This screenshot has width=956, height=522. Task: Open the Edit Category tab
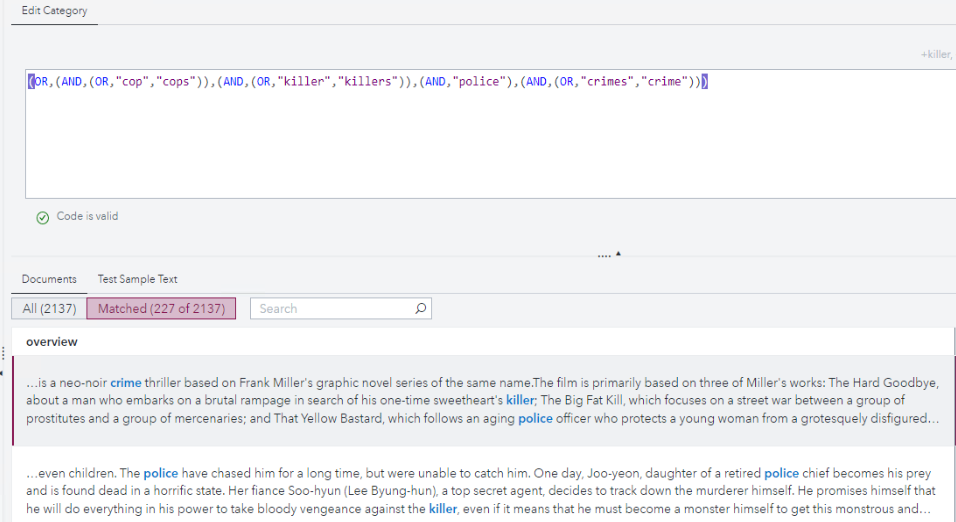(54, 11)
